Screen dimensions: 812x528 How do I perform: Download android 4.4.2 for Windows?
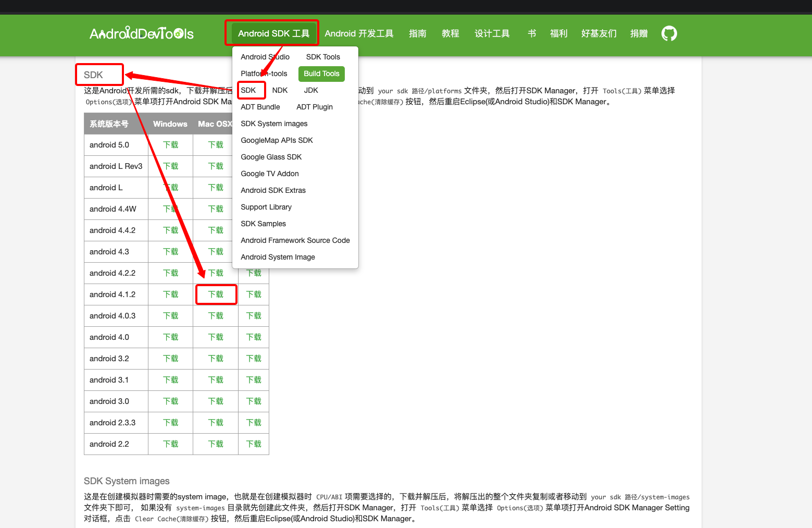[170, 230]
